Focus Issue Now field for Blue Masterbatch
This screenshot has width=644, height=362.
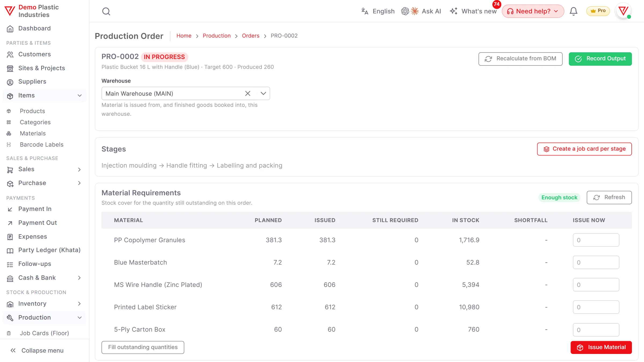596,263
